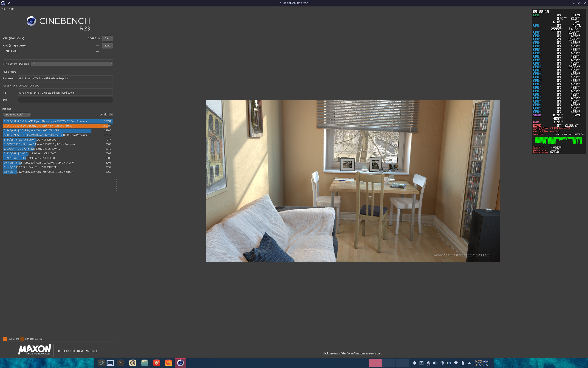Open the terminal from the taskbar
The height and width of the screenshot is (368, 588).
pyautogui.click(x=121, y=363)
